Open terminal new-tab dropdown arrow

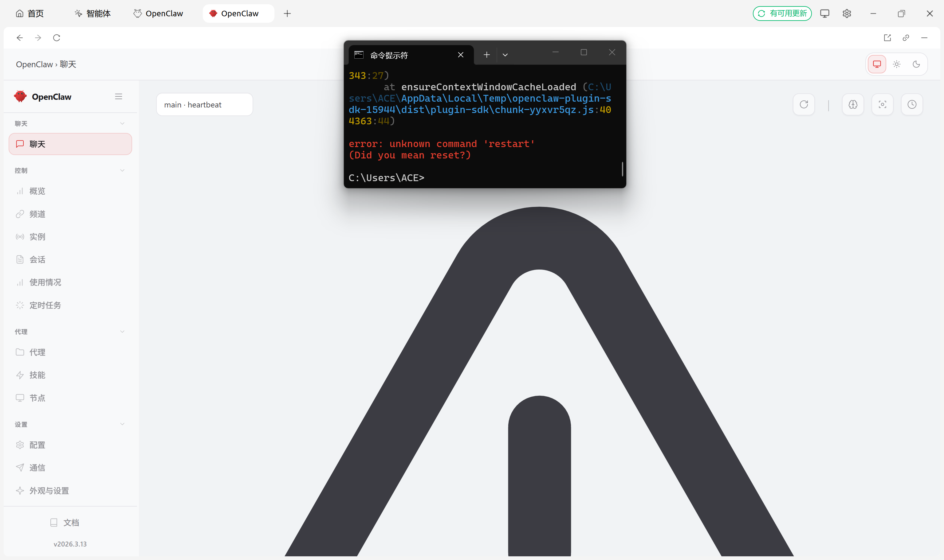[505, 55]
